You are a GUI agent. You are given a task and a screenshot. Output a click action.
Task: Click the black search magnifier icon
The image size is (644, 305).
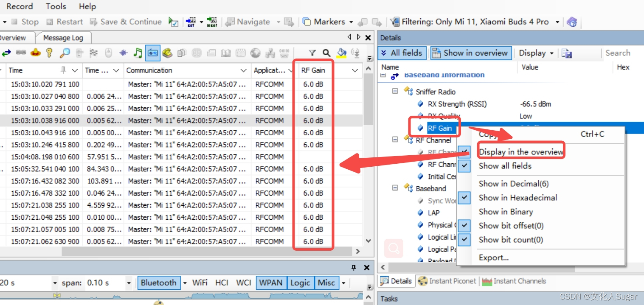tap(326, 53)
